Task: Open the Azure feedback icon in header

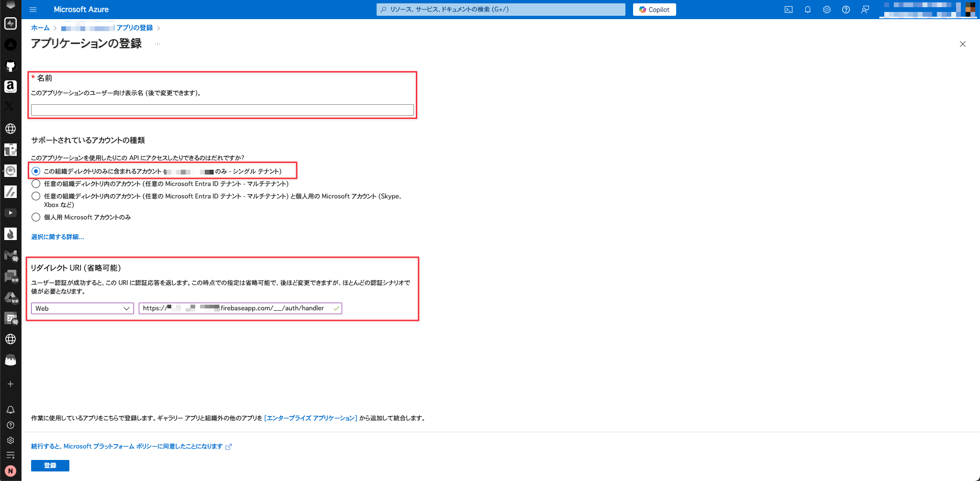Action: [865, 10]
